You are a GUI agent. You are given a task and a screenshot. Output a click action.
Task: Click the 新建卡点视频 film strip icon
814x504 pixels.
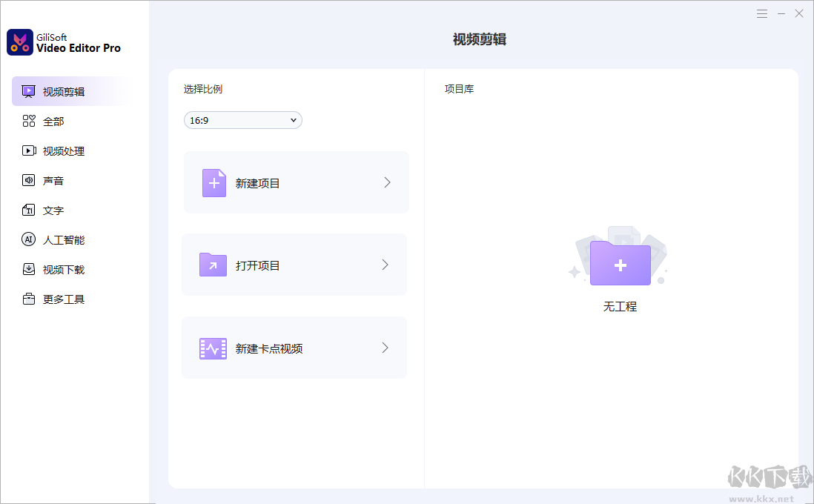click(213, 348)
